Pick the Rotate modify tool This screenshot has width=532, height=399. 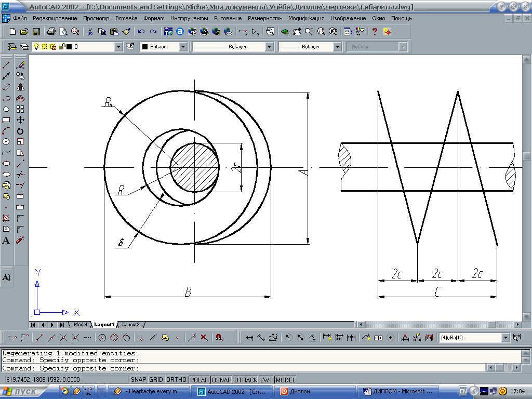point(20,131)
